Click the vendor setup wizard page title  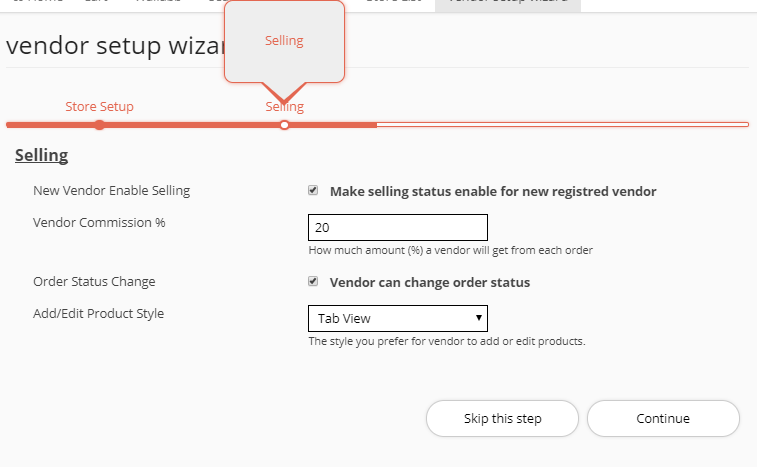click(x=116, y=46)
